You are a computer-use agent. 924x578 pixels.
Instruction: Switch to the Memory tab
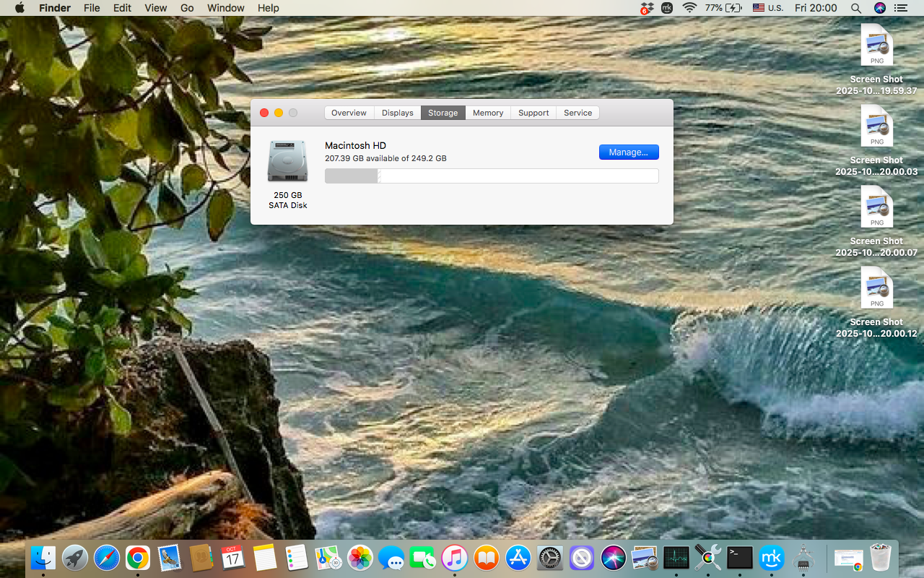pos(488,113)
